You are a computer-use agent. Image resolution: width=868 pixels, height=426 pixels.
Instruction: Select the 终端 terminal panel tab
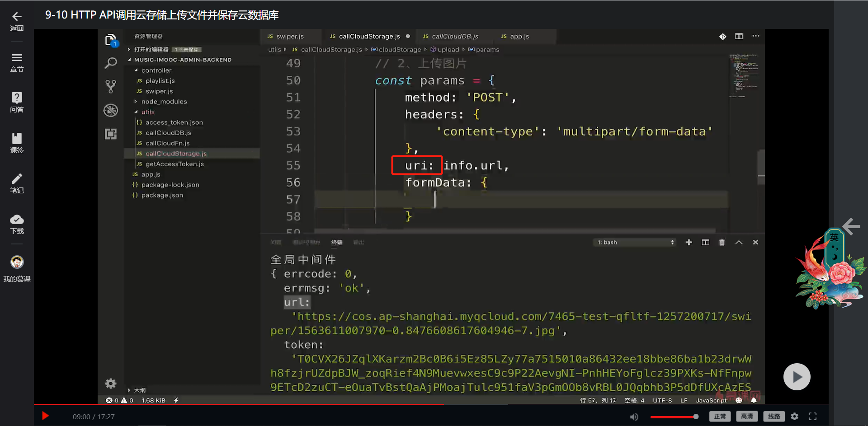(x=337, y=243)
